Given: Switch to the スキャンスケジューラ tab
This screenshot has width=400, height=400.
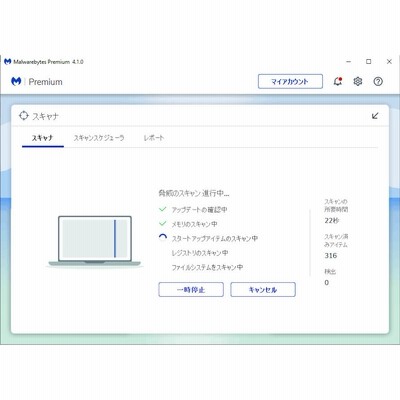Looking at the screenshot, I should [99, 138].
